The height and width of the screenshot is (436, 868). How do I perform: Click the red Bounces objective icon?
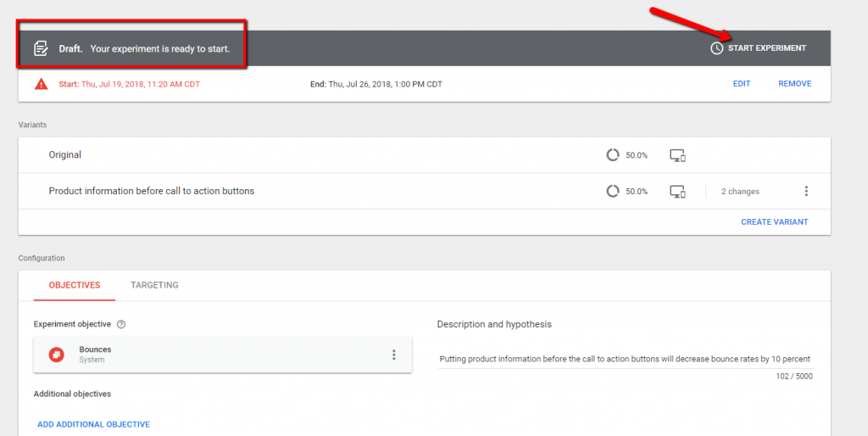[x=56, y=355]
